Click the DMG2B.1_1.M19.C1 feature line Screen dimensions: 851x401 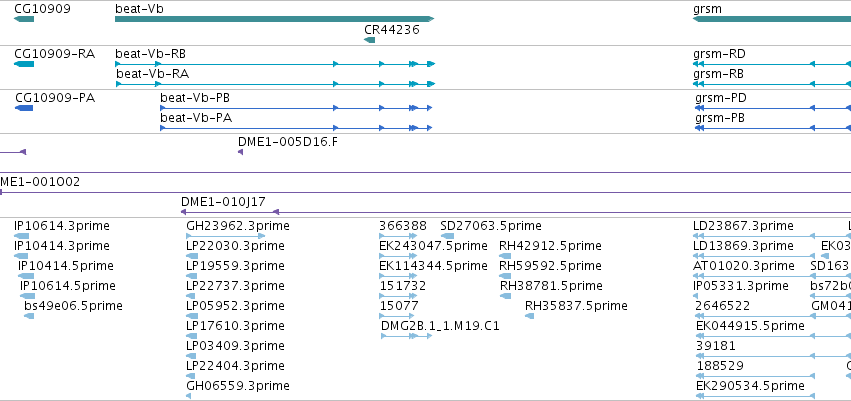click(407, 336)
